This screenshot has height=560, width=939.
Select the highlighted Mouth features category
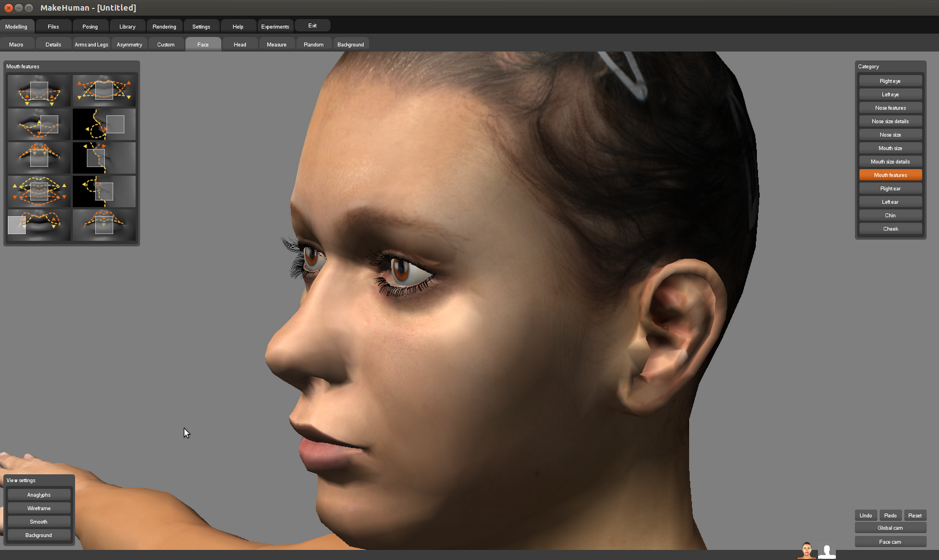click(890, 175)
